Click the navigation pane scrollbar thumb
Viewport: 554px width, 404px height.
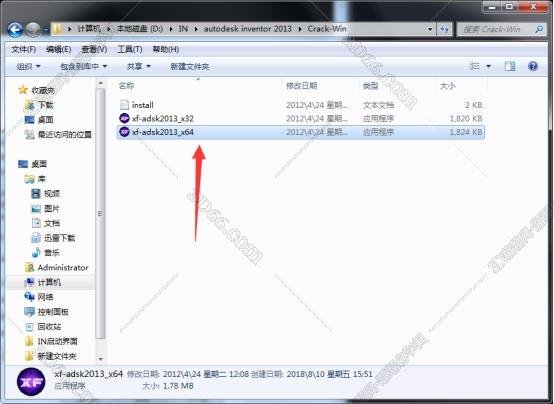101,213
